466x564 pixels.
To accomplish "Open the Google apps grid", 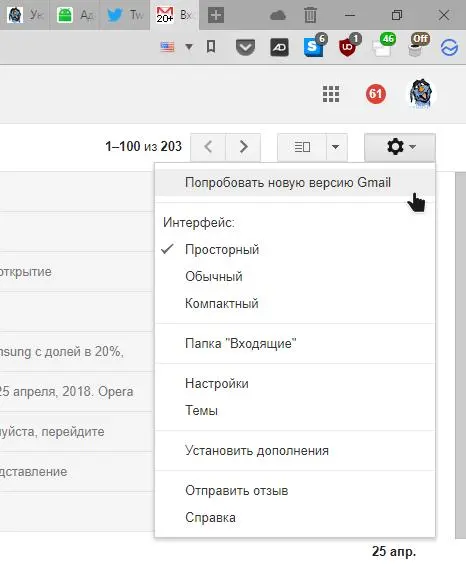I will pyautogui.click(x=331, y=94).
